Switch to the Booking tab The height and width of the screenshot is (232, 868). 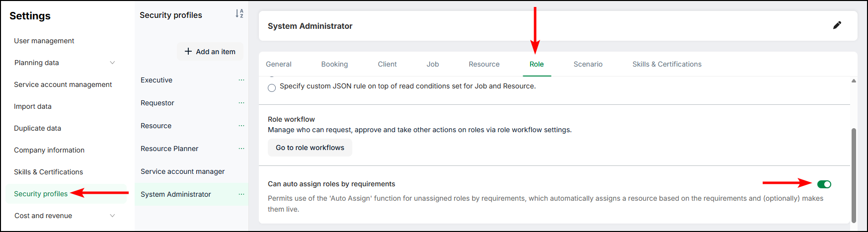point(334,64)
